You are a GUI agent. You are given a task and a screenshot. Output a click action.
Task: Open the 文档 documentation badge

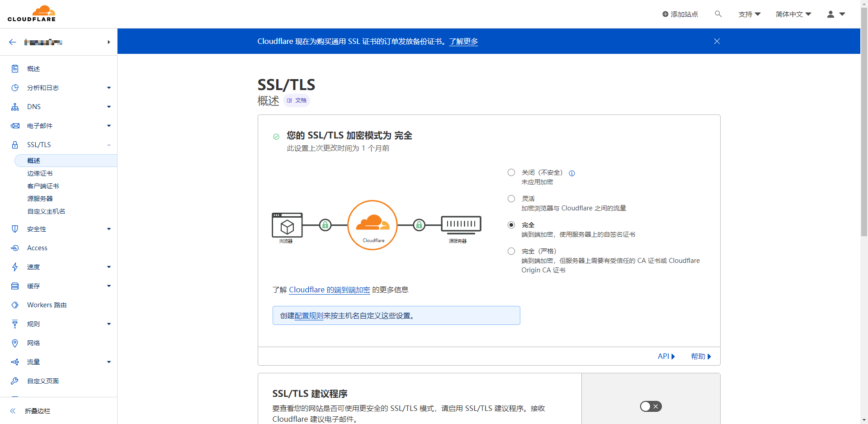297,100
